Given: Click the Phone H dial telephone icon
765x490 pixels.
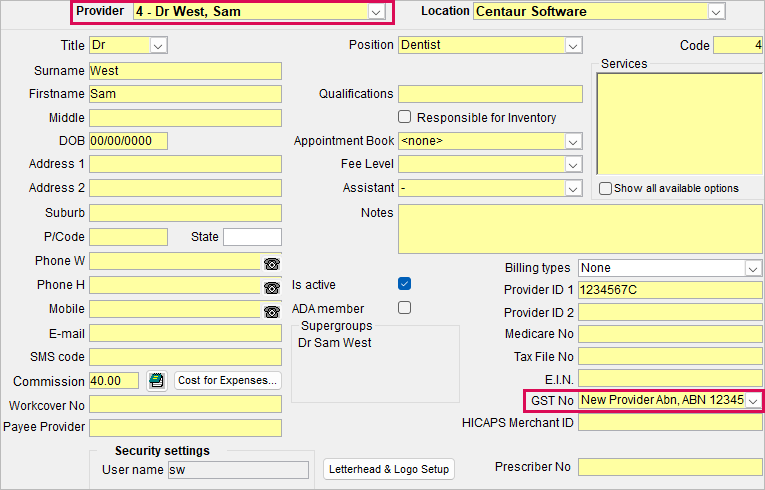Looking at the screenshot, I should coord(272,287).
